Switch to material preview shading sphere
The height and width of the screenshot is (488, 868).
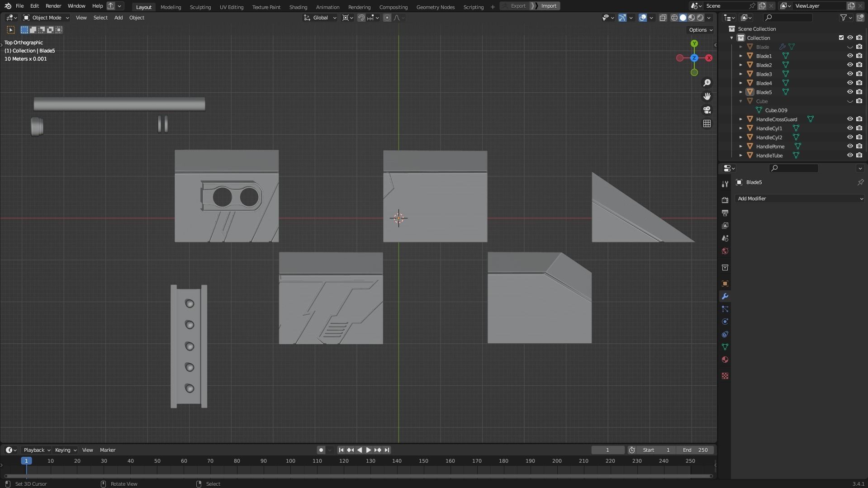pyautogui.click(x=692, y=18)
